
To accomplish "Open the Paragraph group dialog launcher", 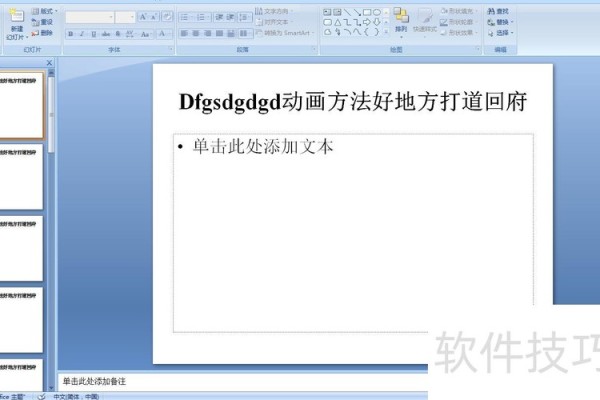I will pos(314,49).
